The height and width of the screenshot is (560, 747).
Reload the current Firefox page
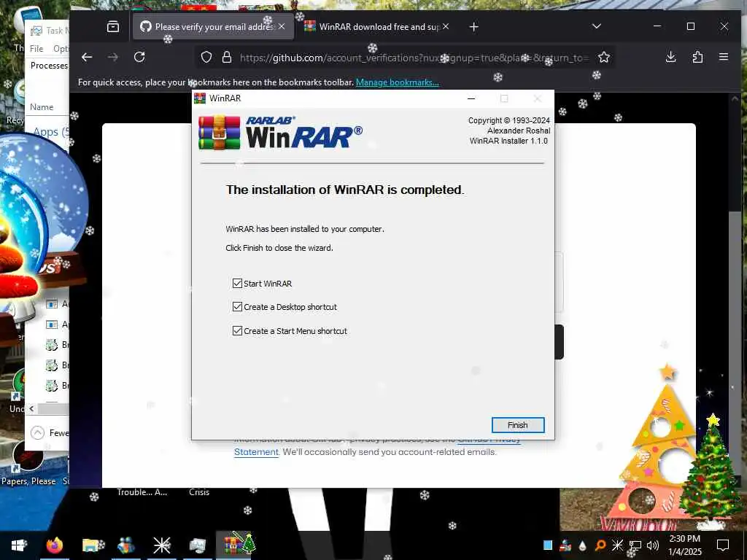(x=139, y=57)
